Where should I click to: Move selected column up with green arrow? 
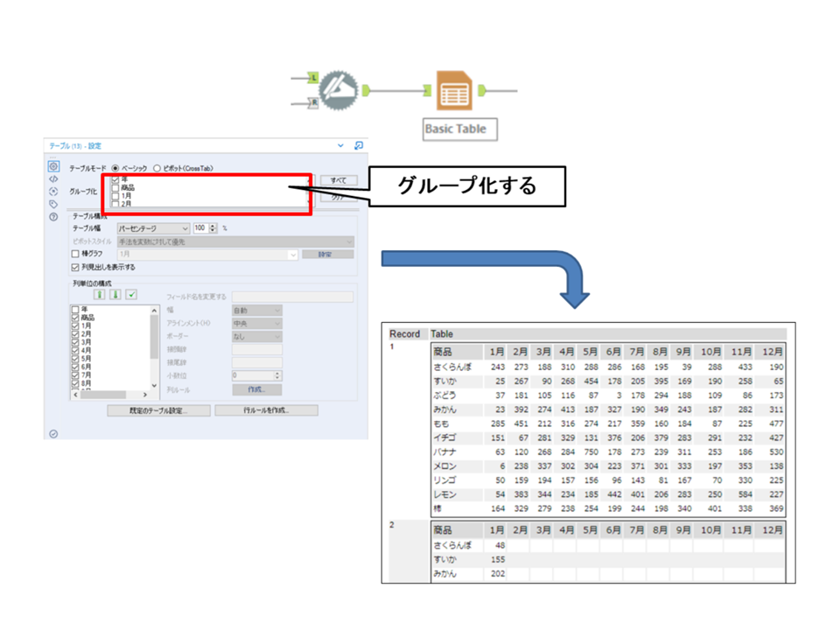100,294
